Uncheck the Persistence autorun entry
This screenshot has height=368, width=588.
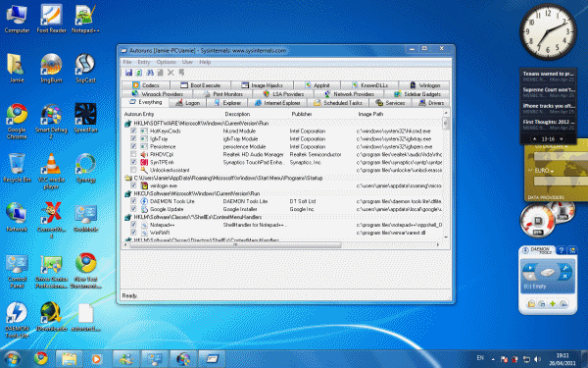pyautogui.click(x=133, y=146)
